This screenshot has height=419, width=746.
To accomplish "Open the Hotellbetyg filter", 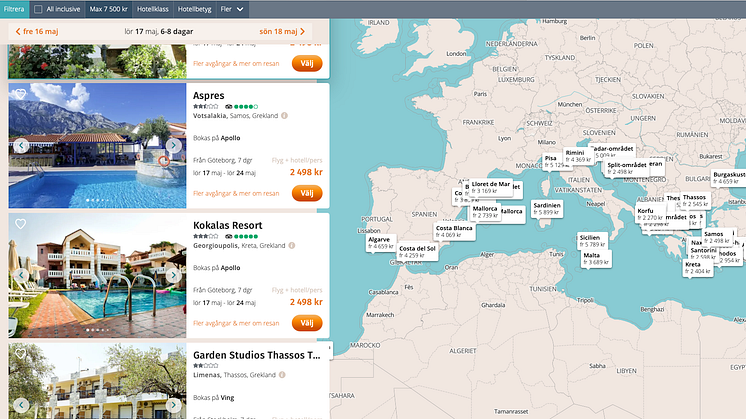I will 194,9.
